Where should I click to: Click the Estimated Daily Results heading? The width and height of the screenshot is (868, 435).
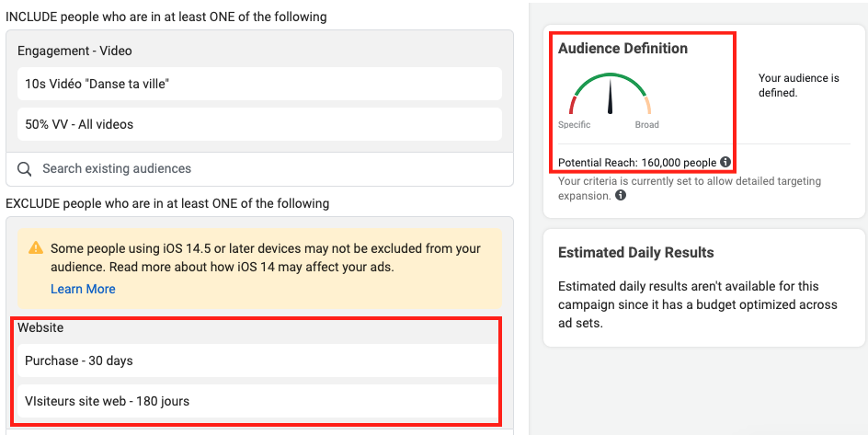point(635,253)
